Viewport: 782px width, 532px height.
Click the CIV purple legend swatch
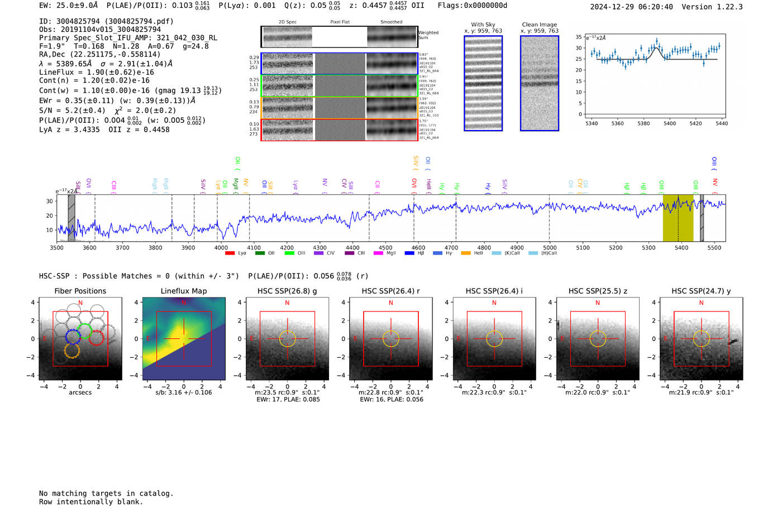(x=318, y=253)
